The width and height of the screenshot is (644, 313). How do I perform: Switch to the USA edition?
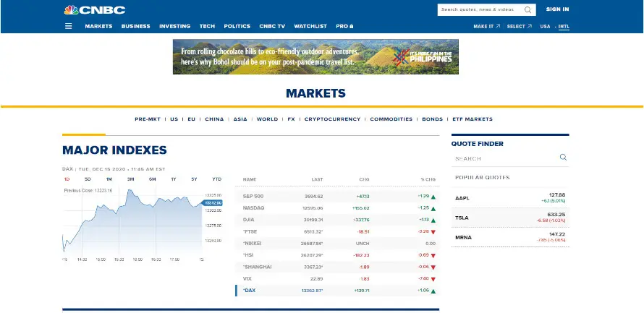[545, 26]
